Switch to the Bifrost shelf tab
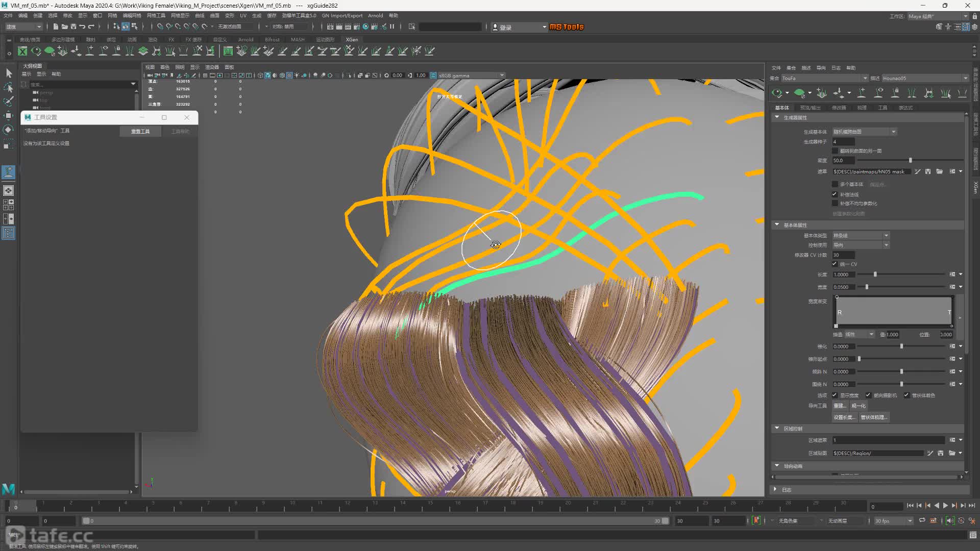The width and height of the screenshot is (980, 551). pyautogui.click(x=272, y=39)
